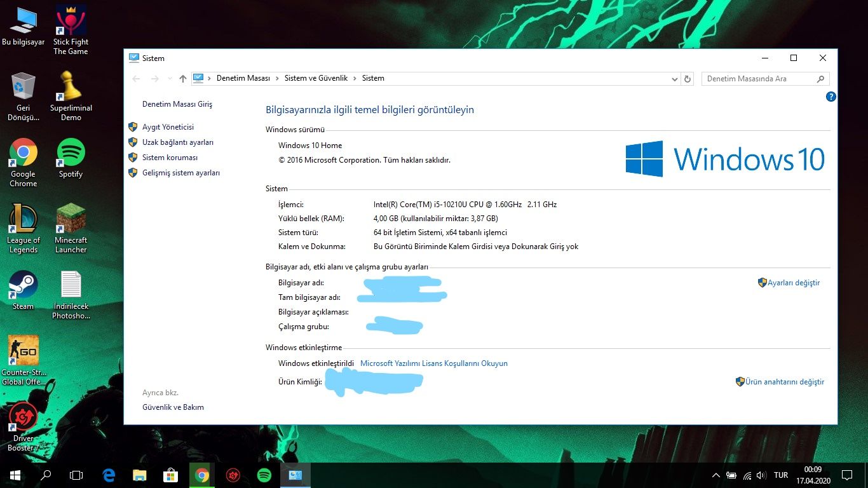
Task: Open the notification center icon
Action: point(846,475)
